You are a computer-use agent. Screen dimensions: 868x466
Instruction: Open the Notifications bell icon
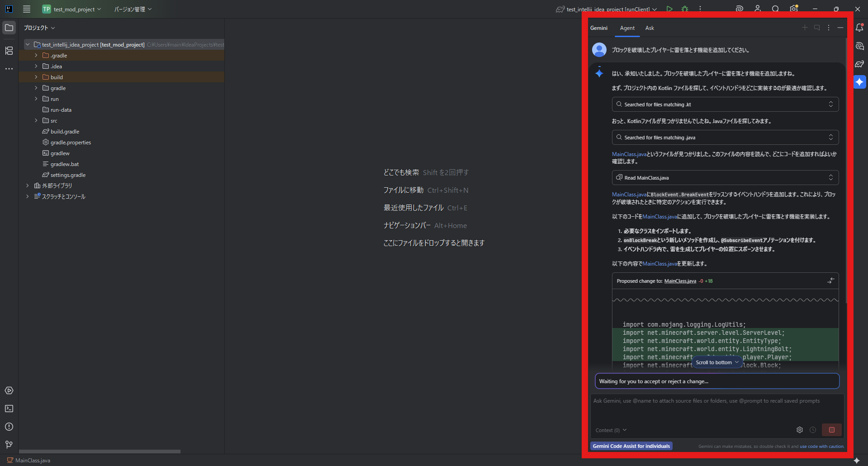pos(859,28)
